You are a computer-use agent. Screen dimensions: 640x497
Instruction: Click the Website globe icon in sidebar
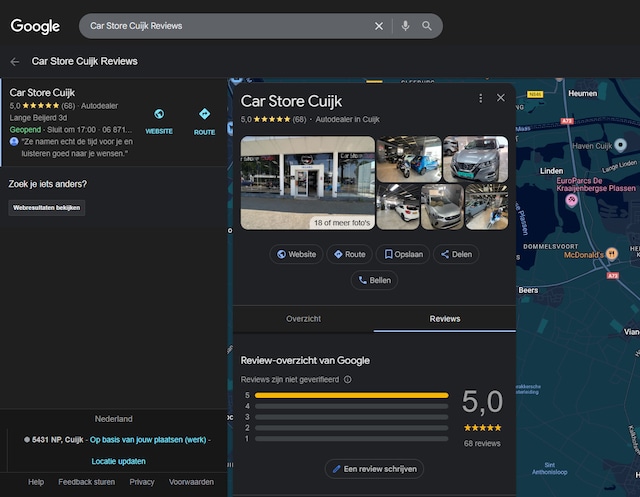tap(159, 115)
